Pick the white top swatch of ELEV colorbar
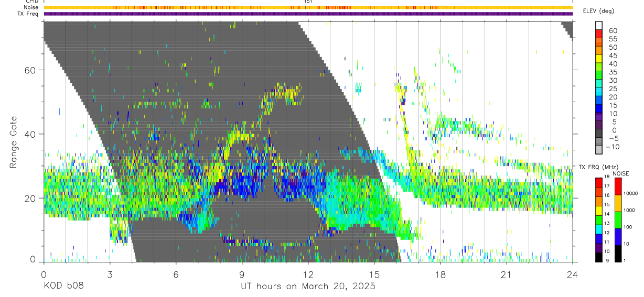Image resolution: width=644 pixels, height=297 pixels. (x=599, y=25)
